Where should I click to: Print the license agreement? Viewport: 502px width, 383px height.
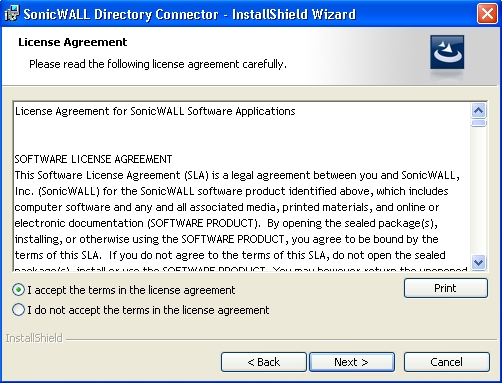[446, 288]
